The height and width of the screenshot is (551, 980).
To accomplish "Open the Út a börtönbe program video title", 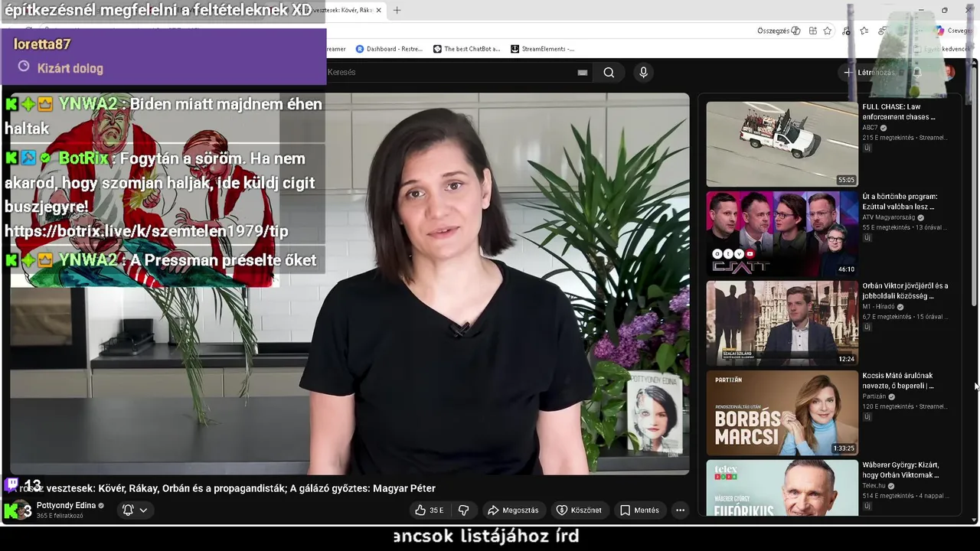I will [900, 201].
